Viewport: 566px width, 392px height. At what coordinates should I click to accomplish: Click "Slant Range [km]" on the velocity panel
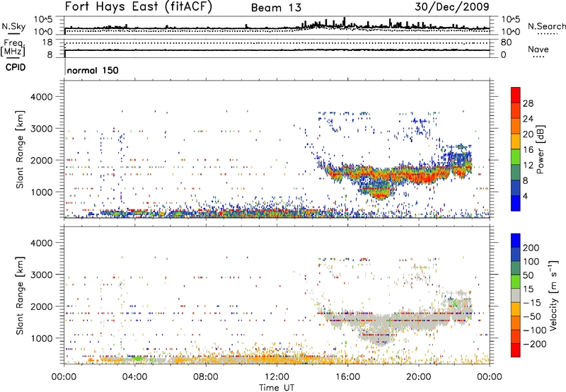point(20,295)
